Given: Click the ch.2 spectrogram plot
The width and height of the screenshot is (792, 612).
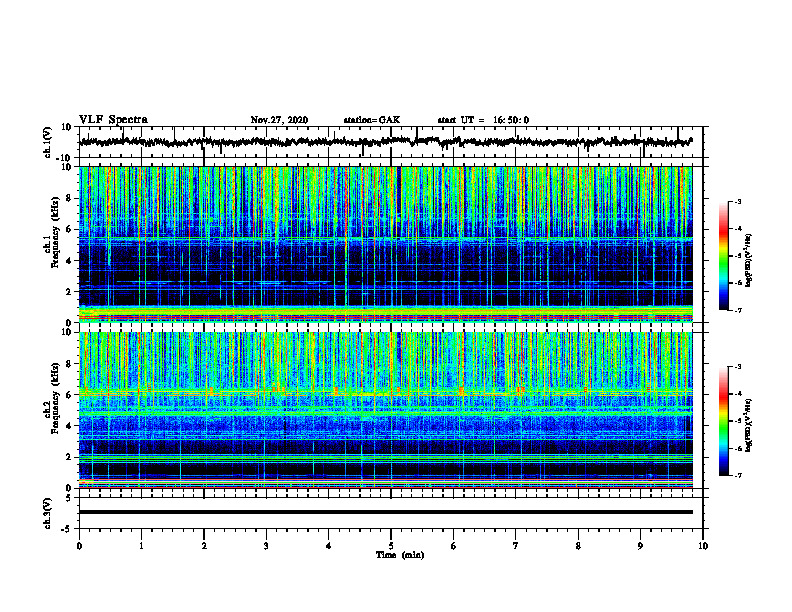Looking at the screenshot, I should (386, 410).
